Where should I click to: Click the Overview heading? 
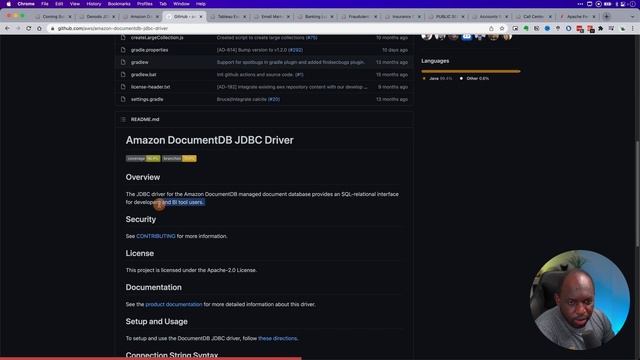[x=143, y=177]
